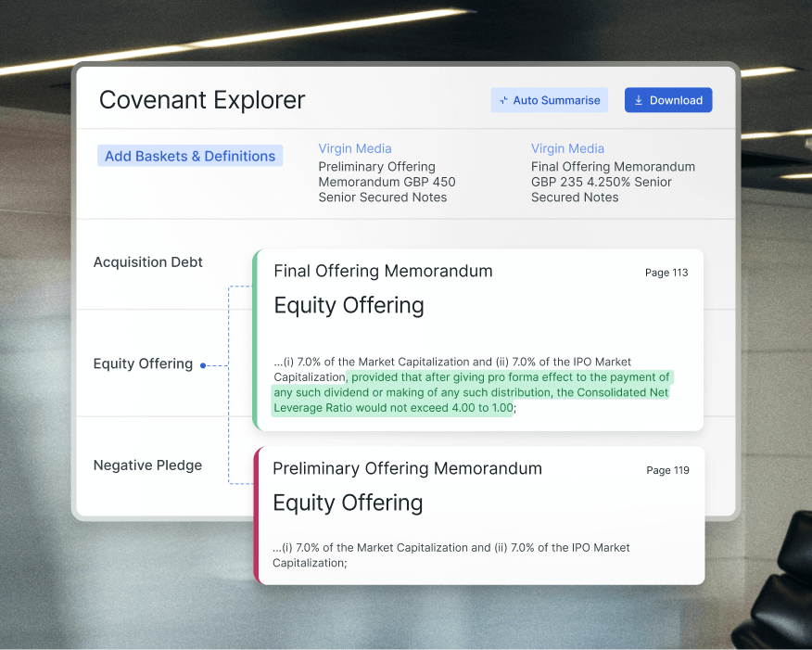Click the Equity Offering heading inside the card
The image size is (812, 650).
(349, 305)
